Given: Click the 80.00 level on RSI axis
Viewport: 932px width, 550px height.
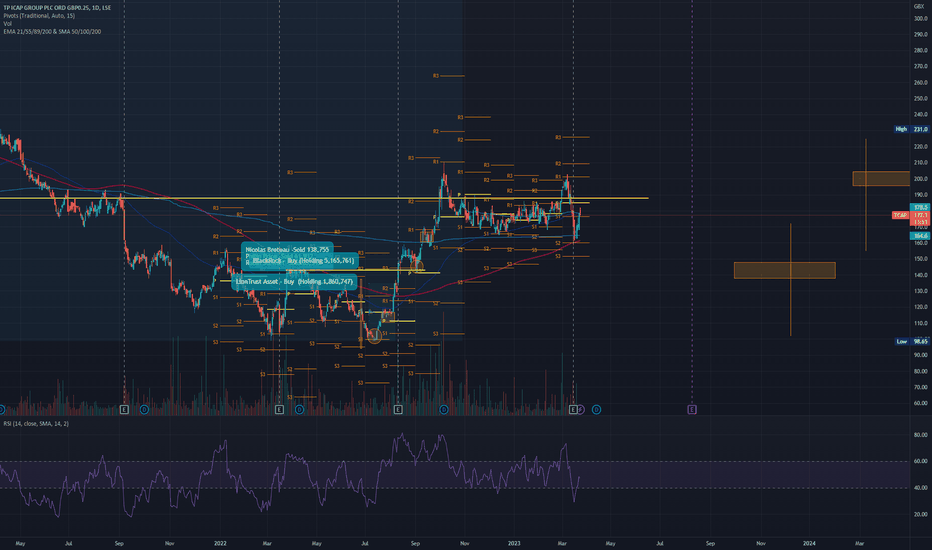Looking at the screenshot, I should (x=921, y=435).
